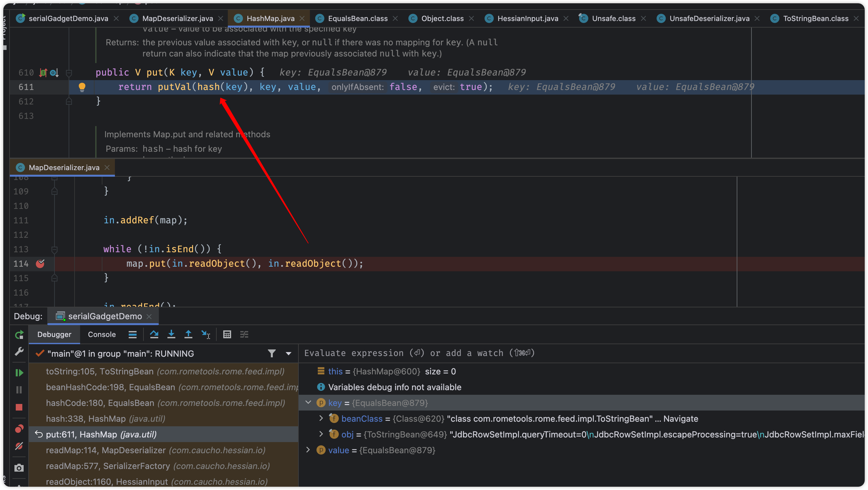Switch to EqualsBean.class tab
Screen dimensions: 868x490
coord(358,18)
